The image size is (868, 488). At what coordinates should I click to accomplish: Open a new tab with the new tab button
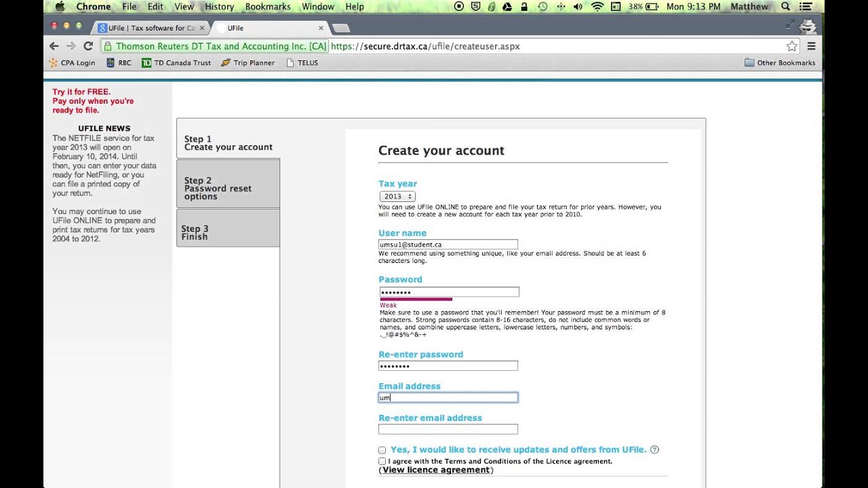pos(341,28)
